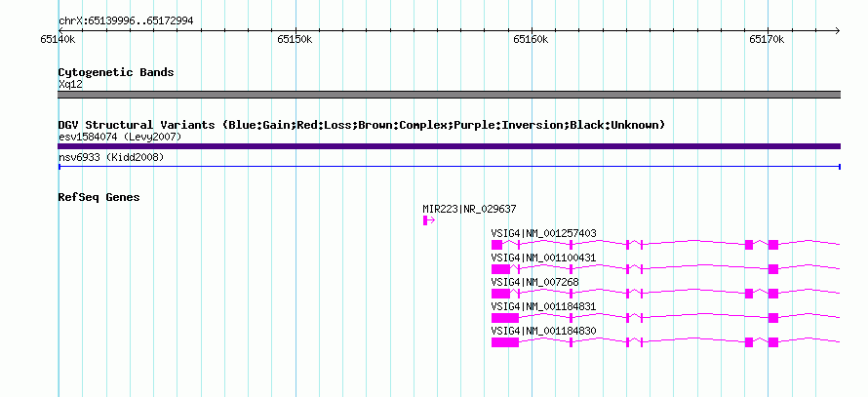Click the VSIG4|NM_001257403 transcript label
The image size is (868, 397).
[543, 233]
